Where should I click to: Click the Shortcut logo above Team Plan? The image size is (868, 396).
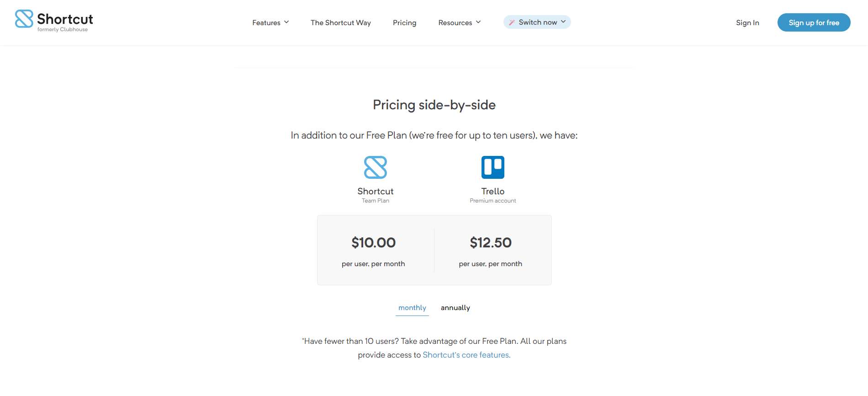[x=375, y=167]
